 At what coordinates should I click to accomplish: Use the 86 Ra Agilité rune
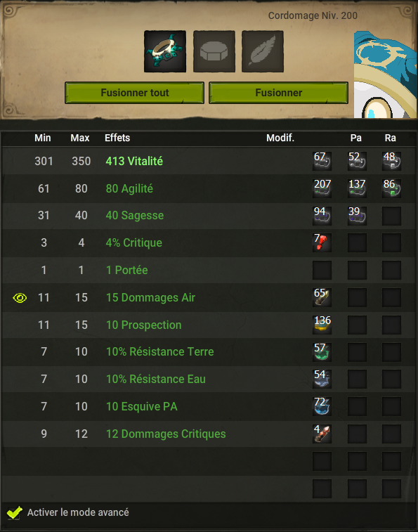click(x=391, y=188)
